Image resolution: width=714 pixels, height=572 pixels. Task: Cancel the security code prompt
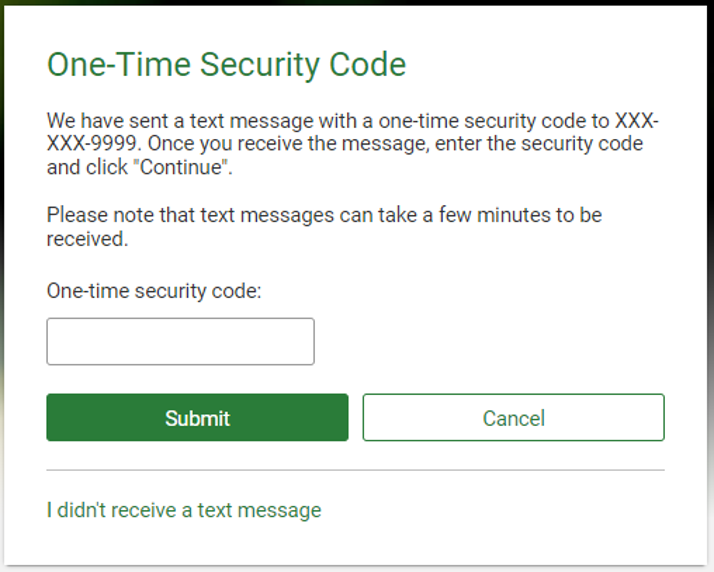point(513,418)
